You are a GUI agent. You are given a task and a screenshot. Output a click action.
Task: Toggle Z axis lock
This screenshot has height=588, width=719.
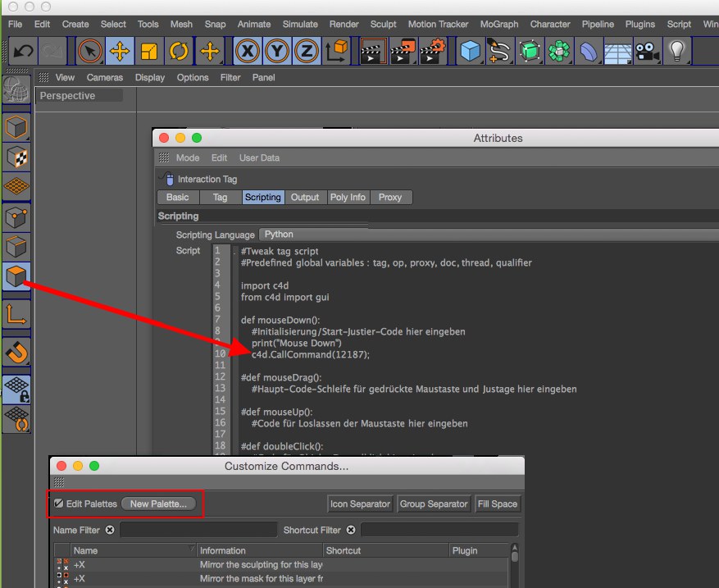click(x=307, y=51)
